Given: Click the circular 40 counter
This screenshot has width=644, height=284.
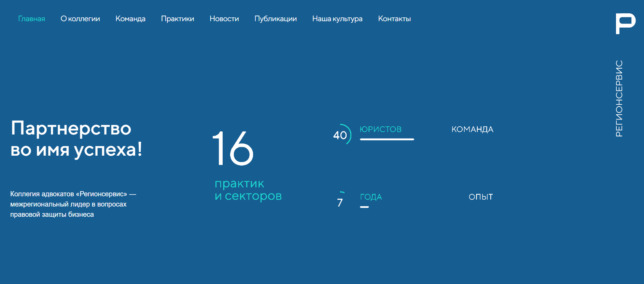Looking at the screenshot, I should 342,134.
